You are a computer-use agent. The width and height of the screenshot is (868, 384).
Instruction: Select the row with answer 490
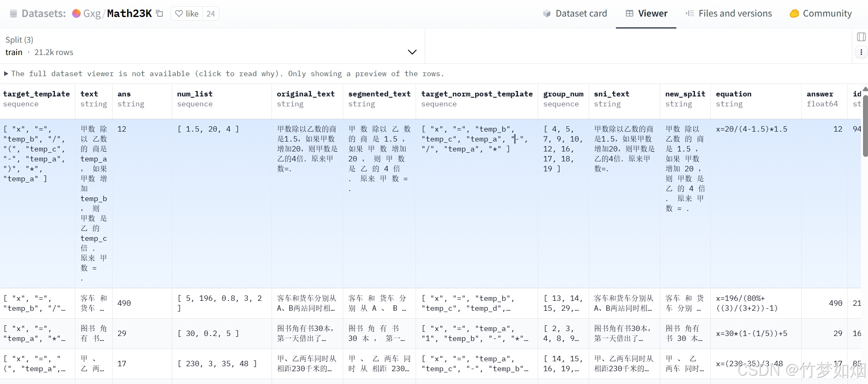414,303
